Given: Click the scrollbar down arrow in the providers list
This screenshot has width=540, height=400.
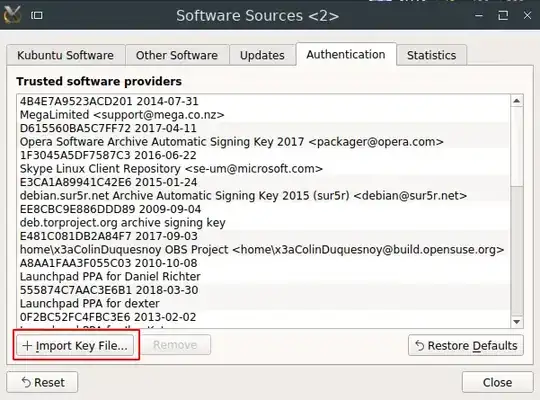Looking at the screenshot, I should [x=517, y=322].
